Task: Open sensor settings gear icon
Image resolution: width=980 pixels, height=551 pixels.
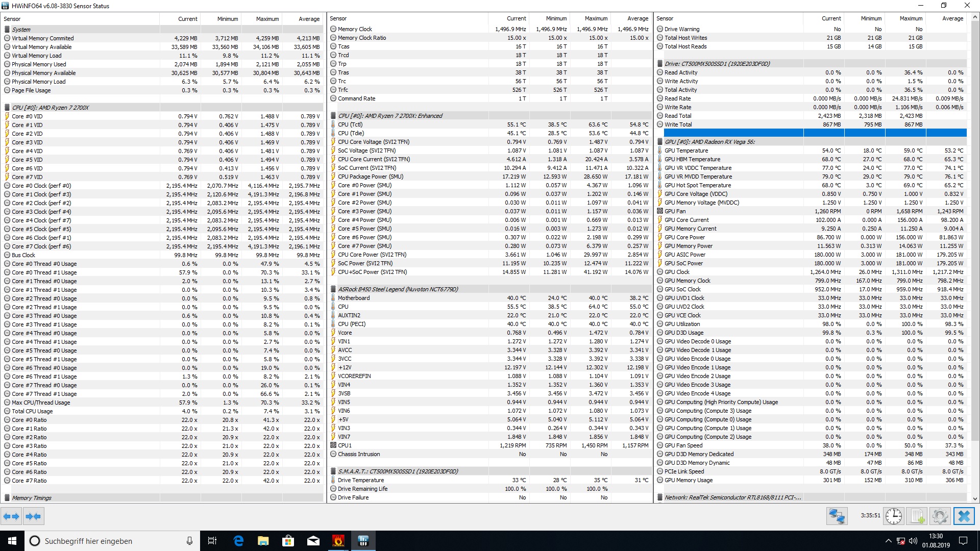Action: pos(940,516)
